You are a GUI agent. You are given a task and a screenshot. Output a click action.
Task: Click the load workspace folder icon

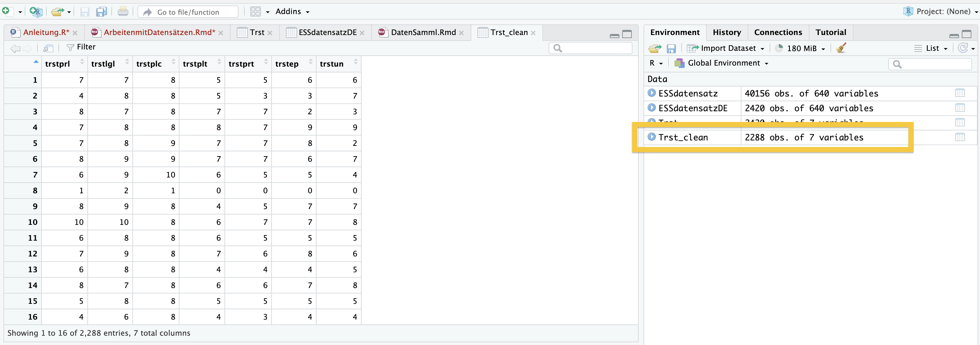click(x=655, y=48)
